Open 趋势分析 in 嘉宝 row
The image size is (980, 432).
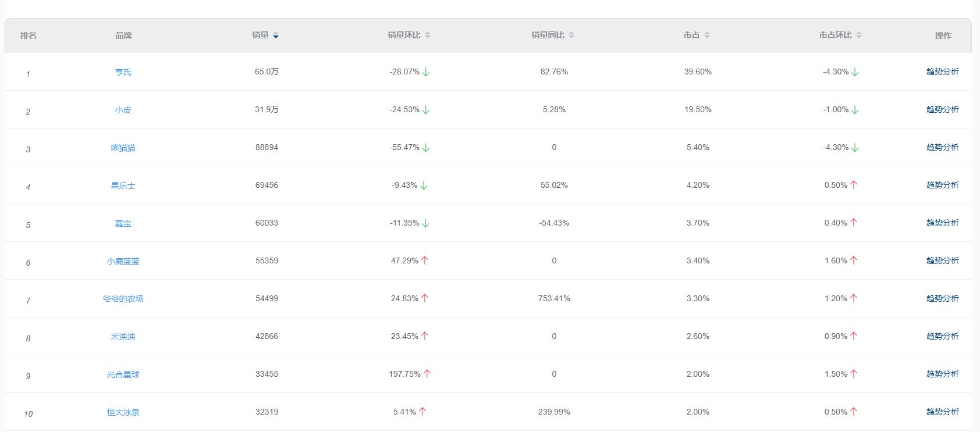point(943,223)
